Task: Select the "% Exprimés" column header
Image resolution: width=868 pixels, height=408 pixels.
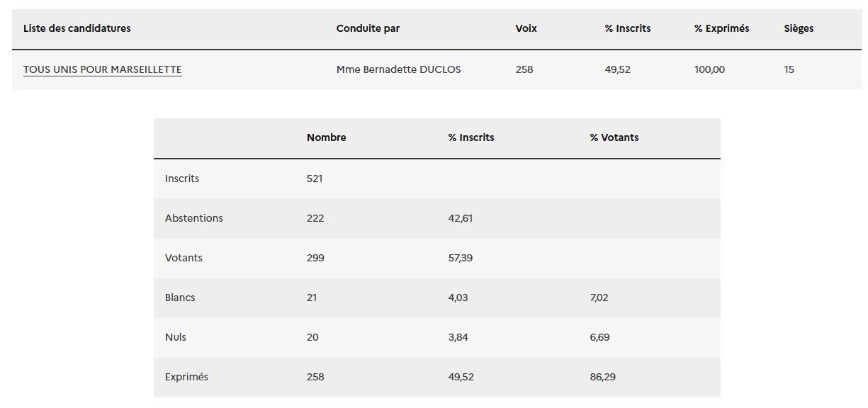Action: [721, 28]
